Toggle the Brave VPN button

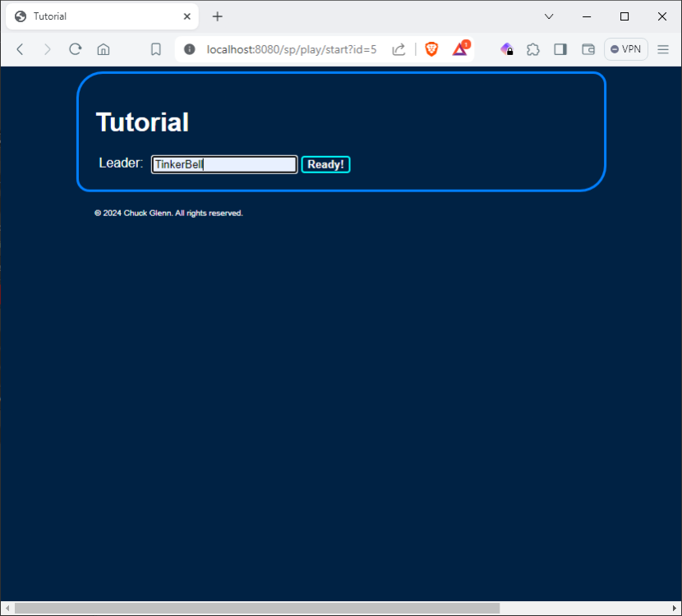[x=626, y=49]
